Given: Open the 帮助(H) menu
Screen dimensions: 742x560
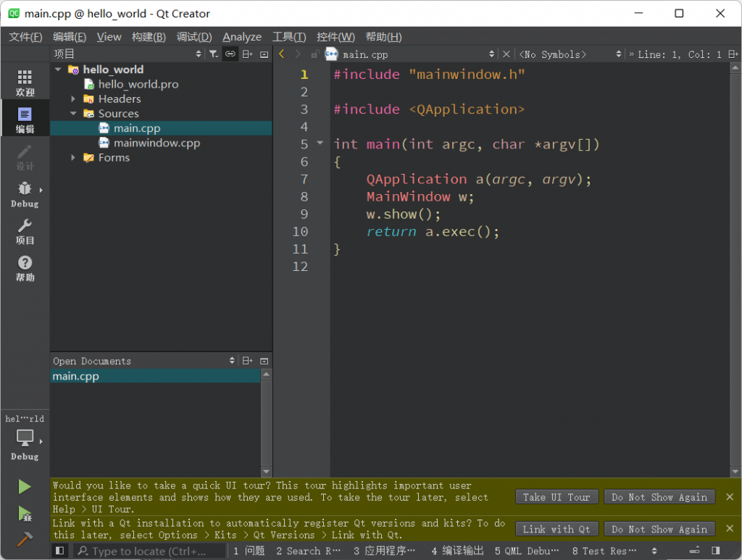Looking at the screenshot, I should pos(384,37).
